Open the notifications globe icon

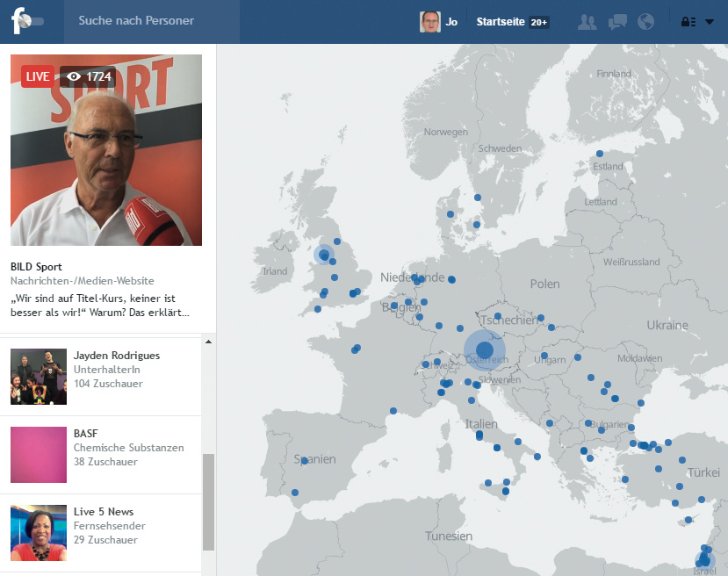[645, 22]
